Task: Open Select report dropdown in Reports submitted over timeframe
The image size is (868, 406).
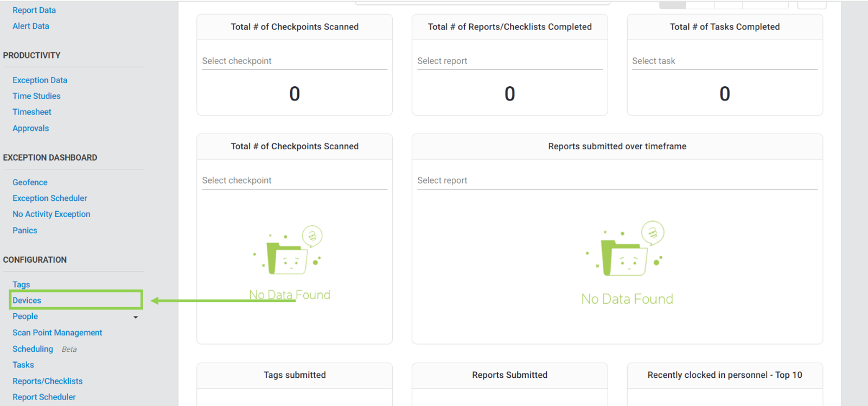Action: click(617, 181)
